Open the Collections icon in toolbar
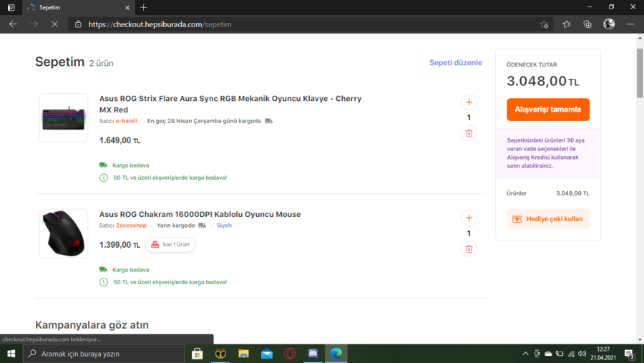This screenshot has height=363, width=644. point(587,24)
